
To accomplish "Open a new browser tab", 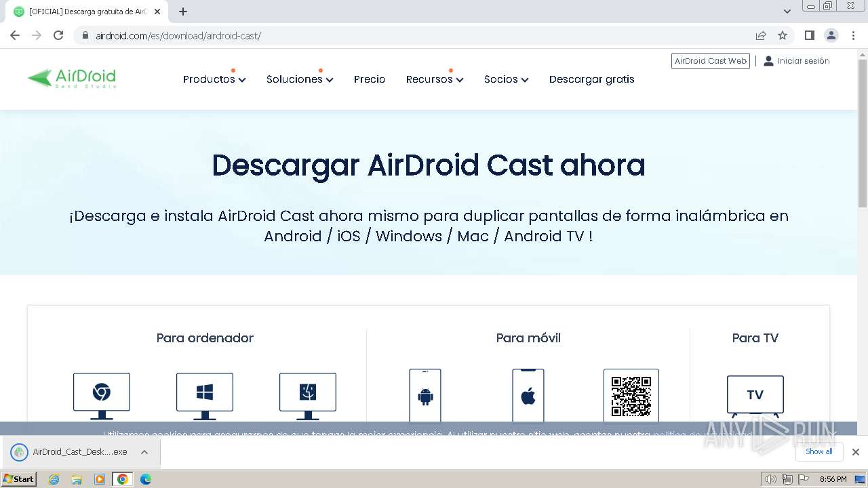I will click(x=183, y=12).
